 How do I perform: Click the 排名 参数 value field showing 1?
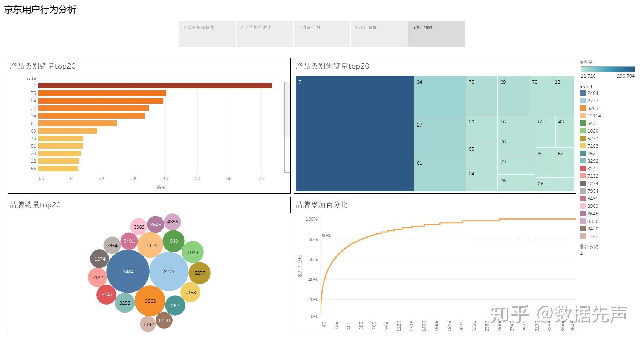[x=581, y=253]
